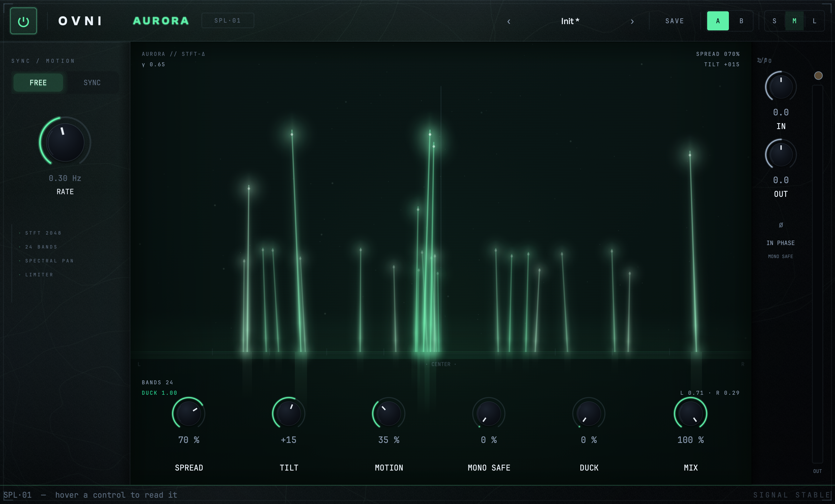Set interface size to M
The height and width of the screenshot is (504, 835).
pyautogui.click(x=794, y=21)
